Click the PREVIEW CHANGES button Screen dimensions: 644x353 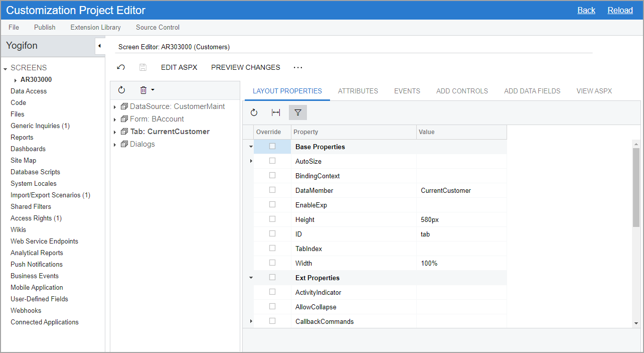(x=245, y=67)
